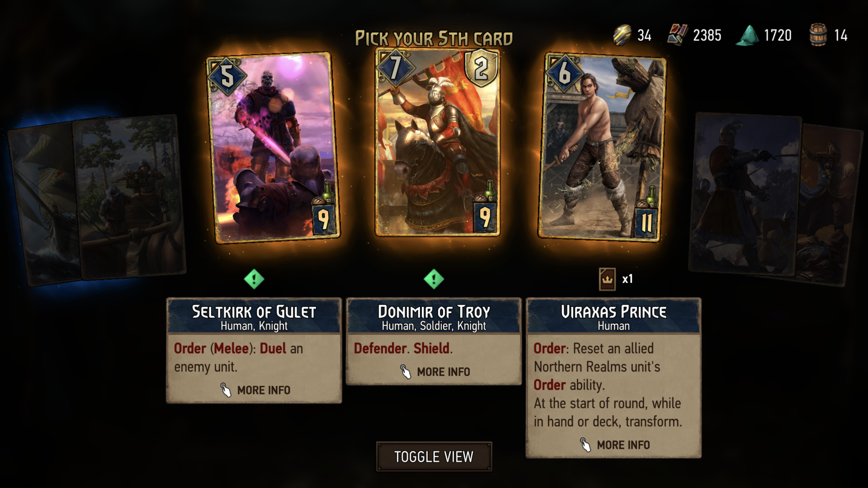Expand more info for Viraxas Prince
Screen dimensions: 868x488
[615, 445]
